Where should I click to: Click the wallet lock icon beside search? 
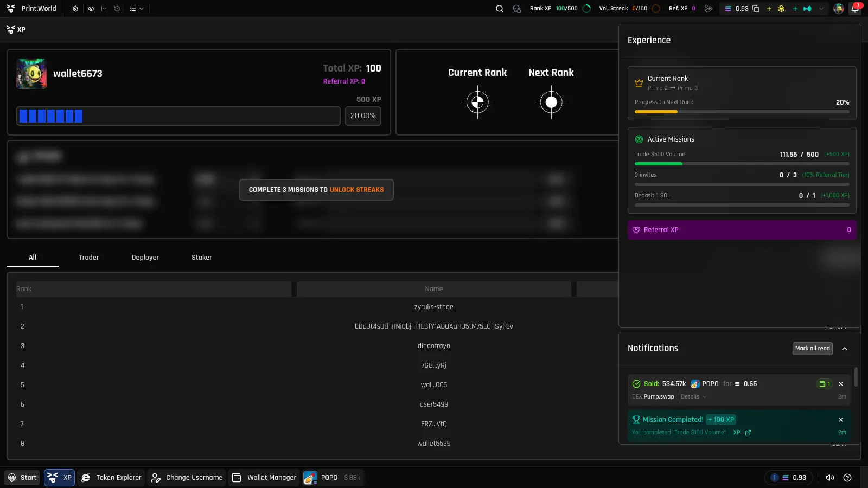point(517,9)
